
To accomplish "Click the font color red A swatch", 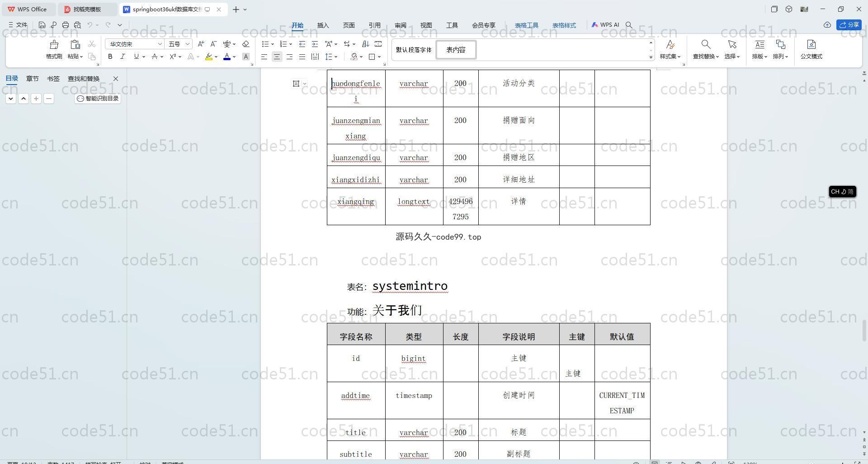I will 227,57.
